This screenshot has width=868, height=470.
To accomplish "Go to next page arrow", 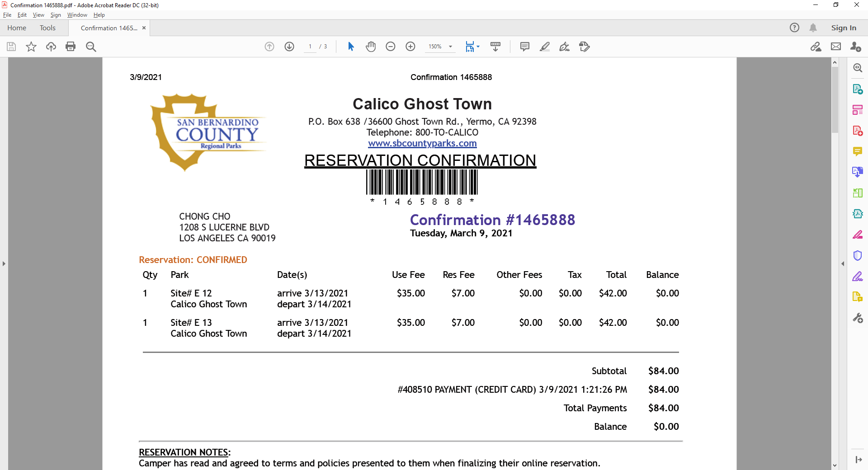I will (x=289, y=47).
